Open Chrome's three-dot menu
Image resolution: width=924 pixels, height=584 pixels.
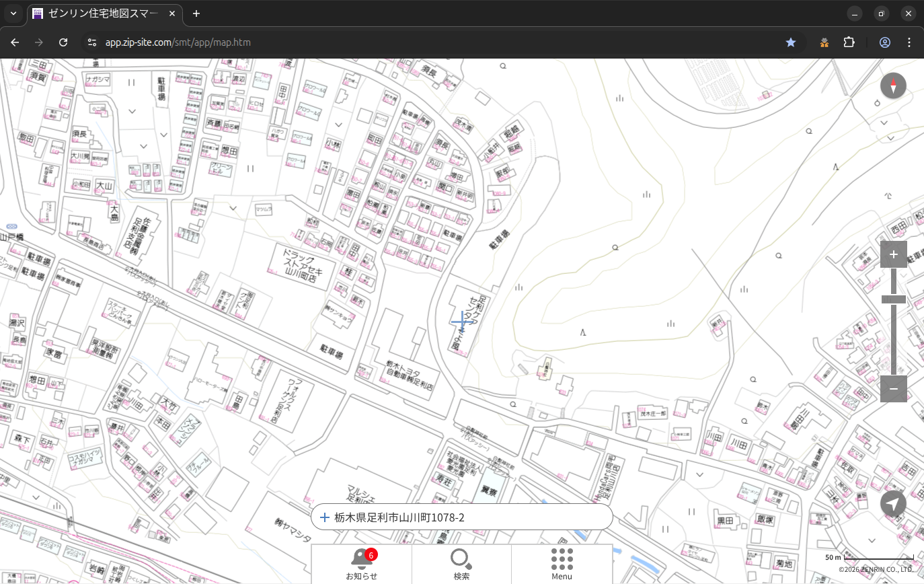(x=909, y=42)
